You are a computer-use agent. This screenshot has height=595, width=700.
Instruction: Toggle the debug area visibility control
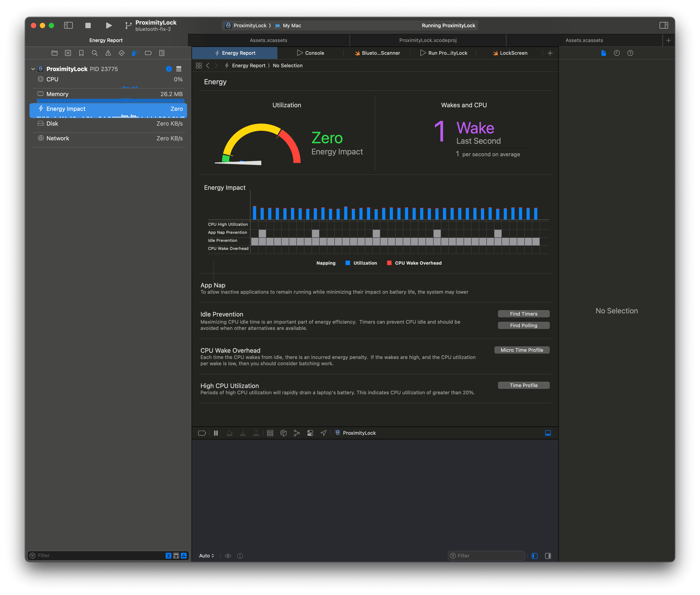tap(548, 433)
